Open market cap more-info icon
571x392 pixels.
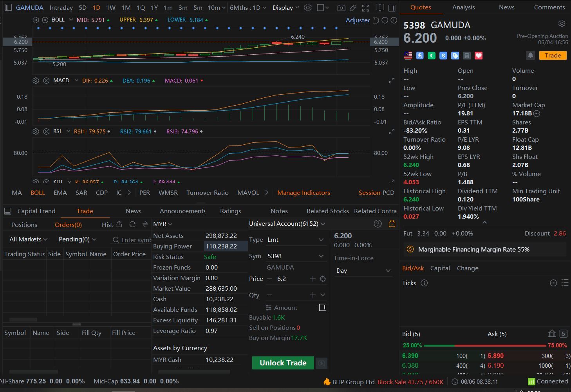(537, 113)
